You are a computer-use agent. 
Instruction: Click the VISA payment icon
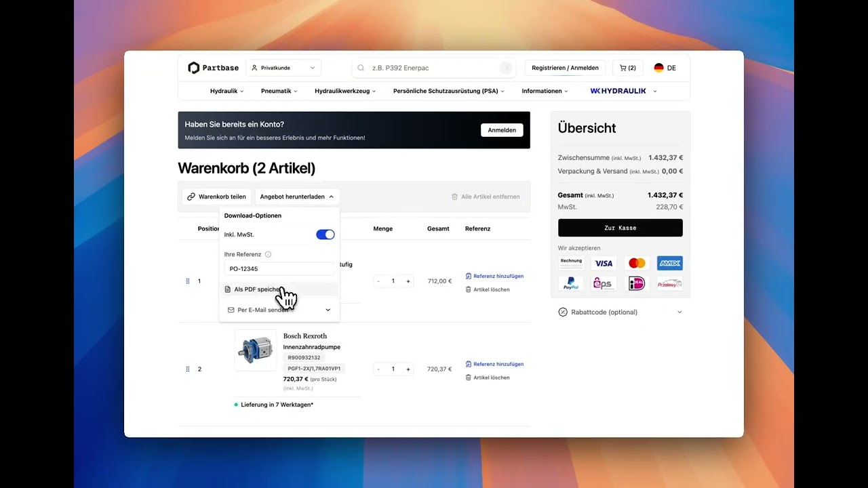604,263
